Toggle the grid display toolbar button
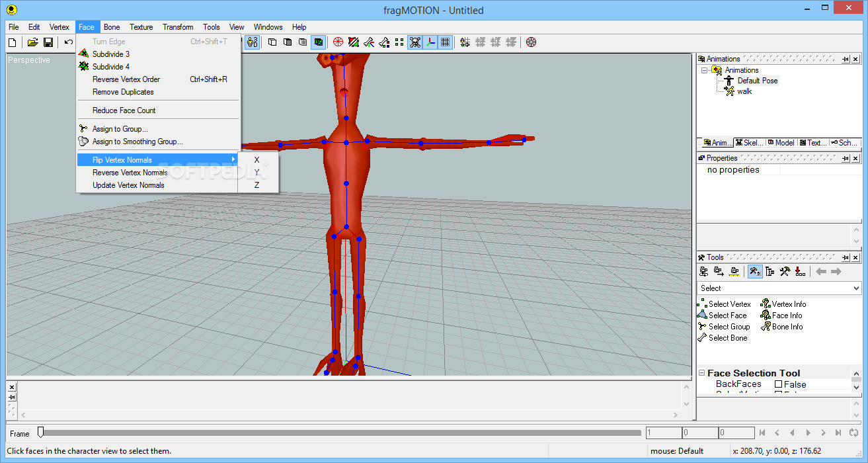The height and width of the screenshot is (463, 868). coord(446,42)
